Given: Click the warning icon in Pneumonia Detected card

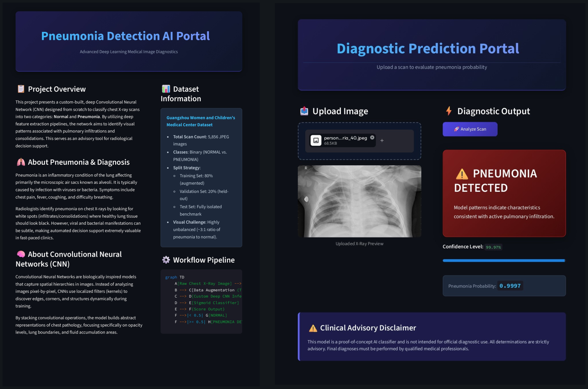Looking at the screenshot, I should [462, 174].
